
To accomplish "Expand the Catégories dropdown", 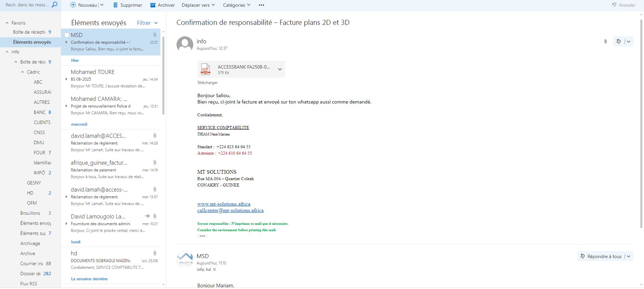I will tap(237, 5).
